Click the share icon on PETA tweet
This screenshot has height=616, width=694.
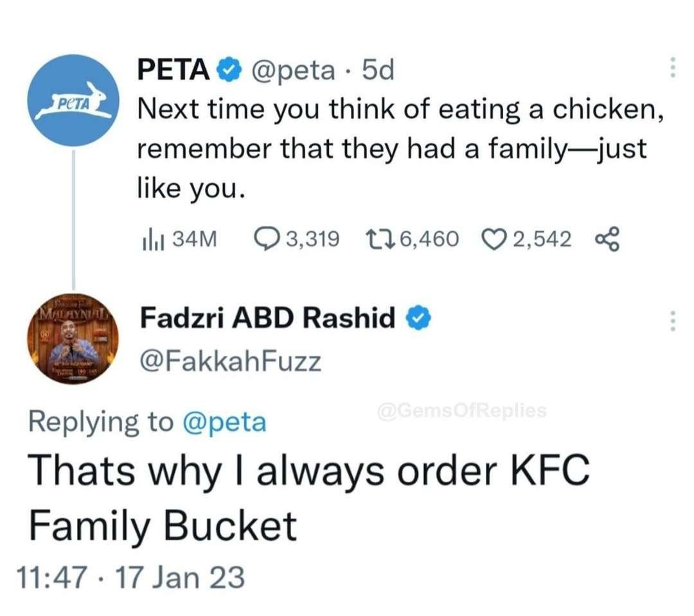(x=606, y=240)
